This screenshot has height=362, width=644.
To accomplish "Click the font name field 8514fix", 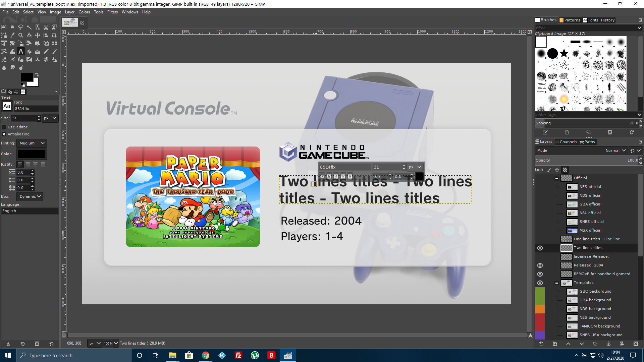I will click(x=36, y=109).
